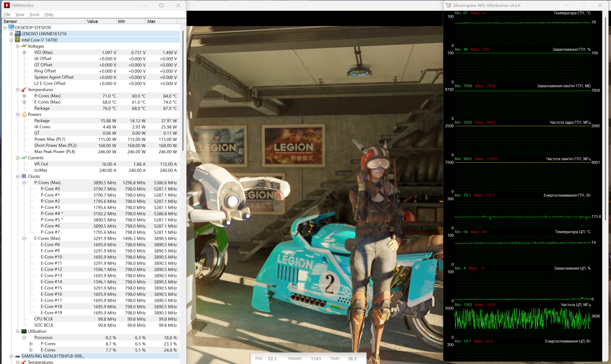The width and height of the screenshot is (611, 364).
Task: Click the Clocks waveform icon
Action: pyautogui.click(x=24, y=176)
